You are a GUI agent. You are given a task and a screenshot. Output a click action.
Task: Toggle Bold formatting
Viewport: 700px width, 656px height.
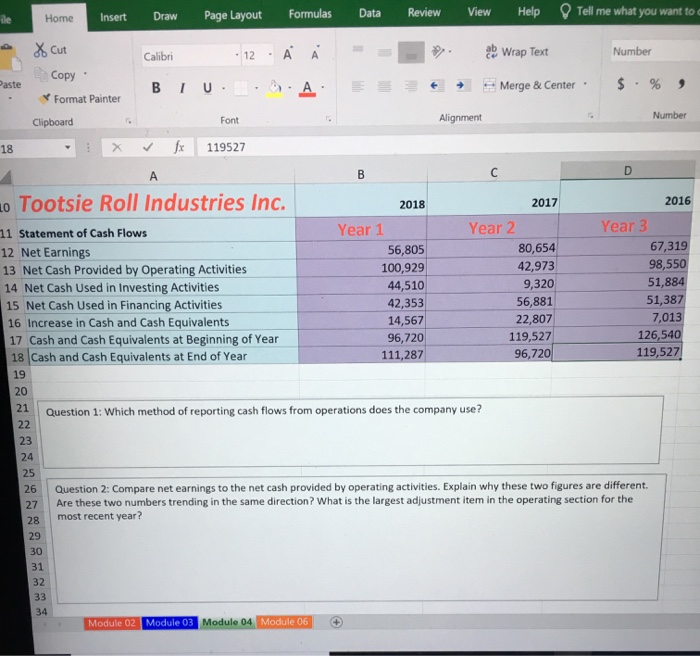point(156,88)
